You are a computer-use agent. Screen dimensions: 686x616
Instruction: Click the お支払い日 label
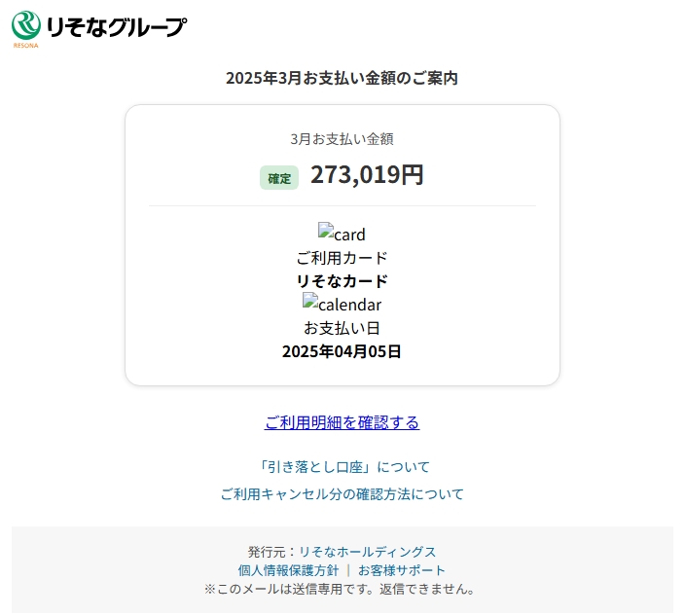(342, 328)
